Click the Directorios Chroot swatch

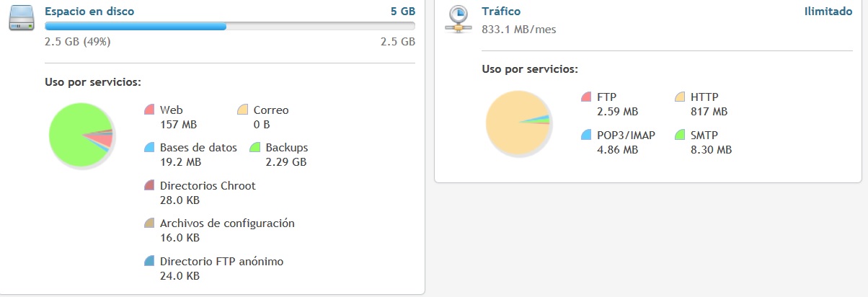150,186
